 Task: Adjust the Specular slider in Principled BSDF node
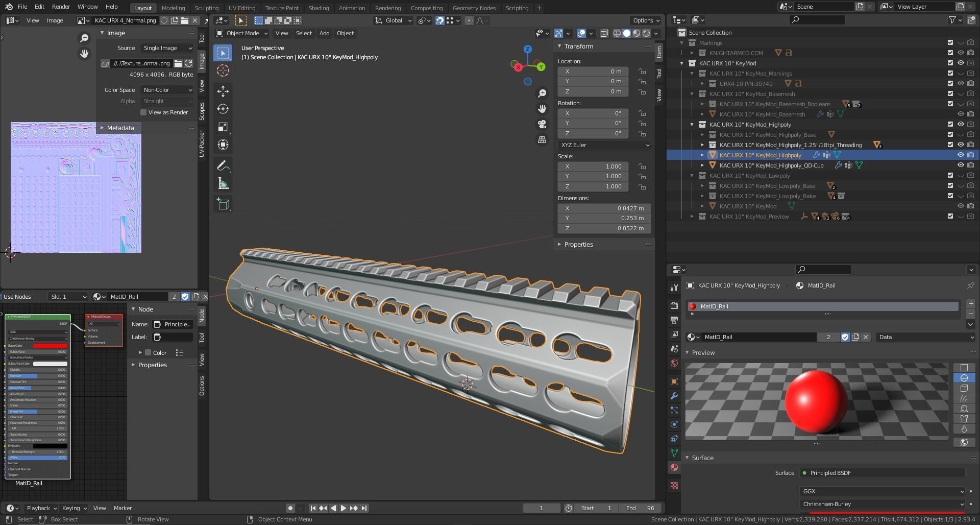point(37,376)
